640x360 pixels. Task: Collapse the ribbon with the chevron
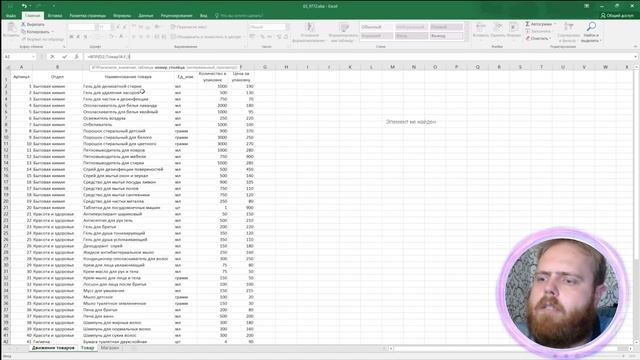[635, 47]
